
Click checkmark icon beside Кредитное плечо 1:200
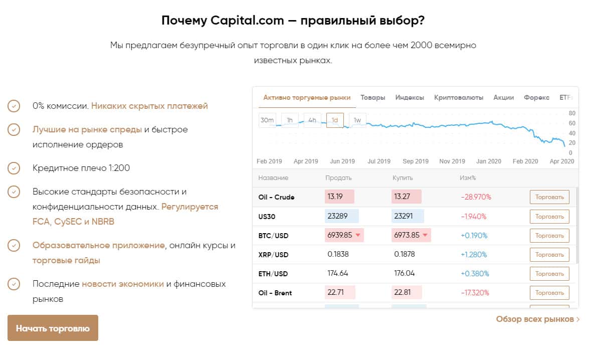(14, 168)
